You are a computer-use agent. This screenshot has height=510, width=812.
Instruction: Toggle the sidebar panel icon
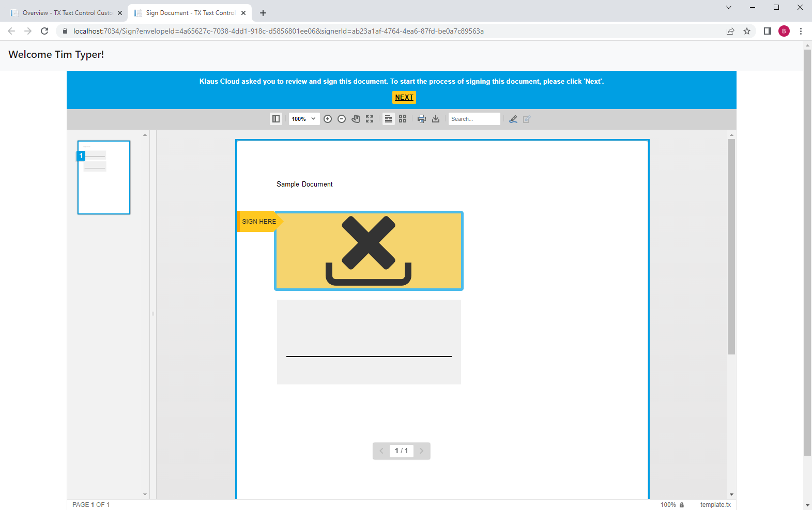276,119
